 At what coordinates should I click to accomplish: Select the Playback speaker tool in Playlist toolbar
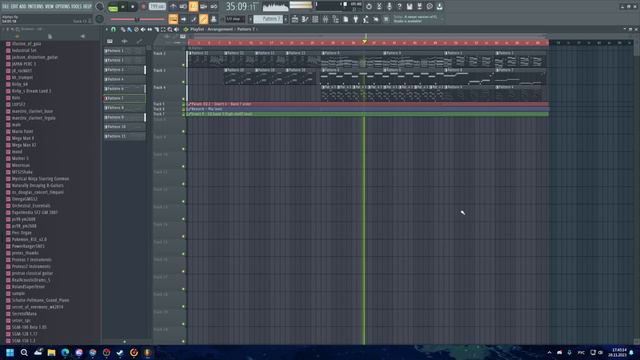176,29
